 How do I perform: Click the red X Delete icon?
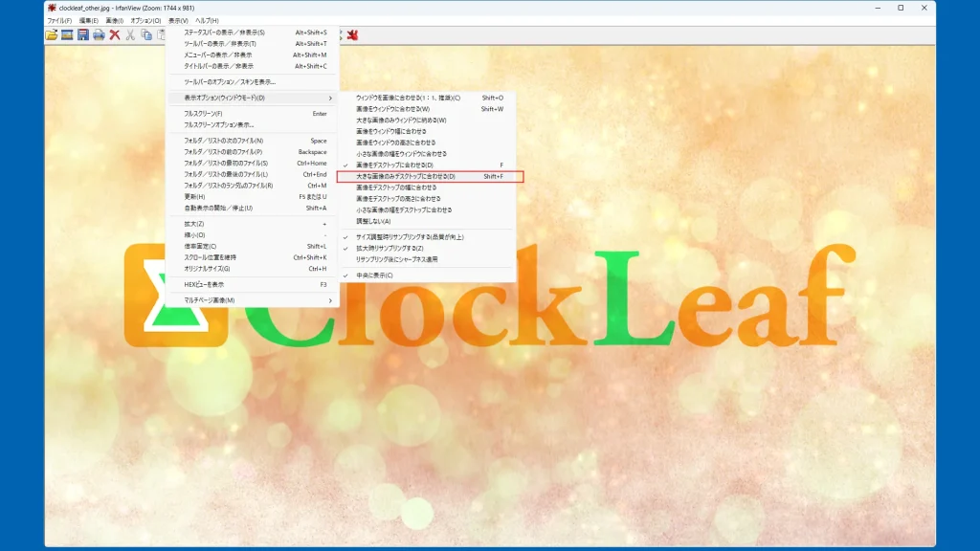(115, 35)
